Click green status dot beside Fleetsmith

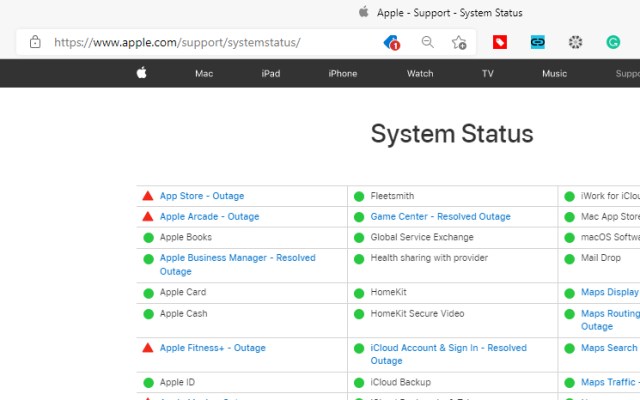coord(359,196)
